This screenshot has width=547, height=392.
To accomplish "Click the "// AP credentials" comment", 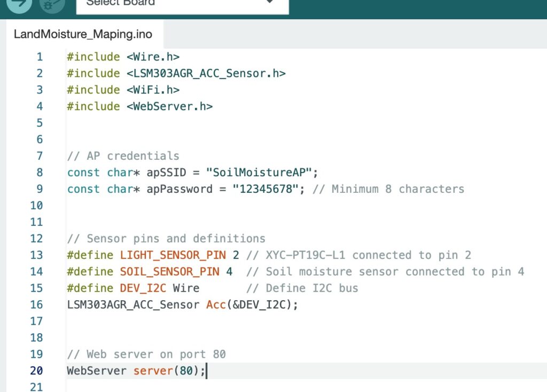I will (x=123, y=156).
